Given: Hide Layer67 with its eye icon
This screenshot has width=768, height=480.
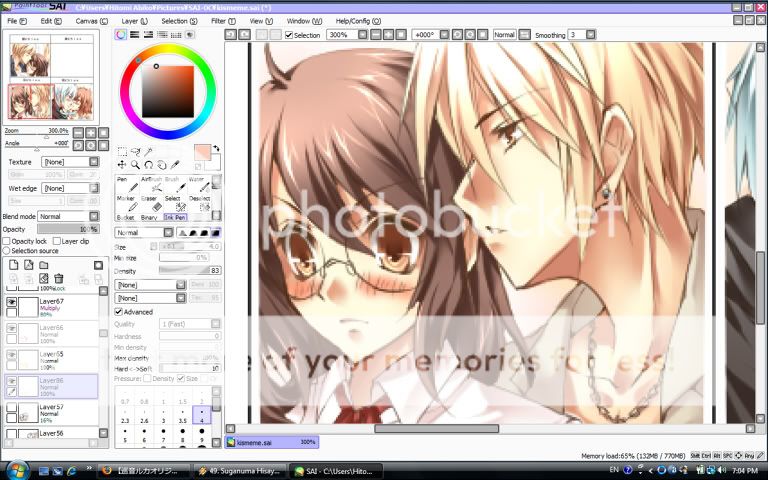Looking at the screenshot, I should coord(11,302).
